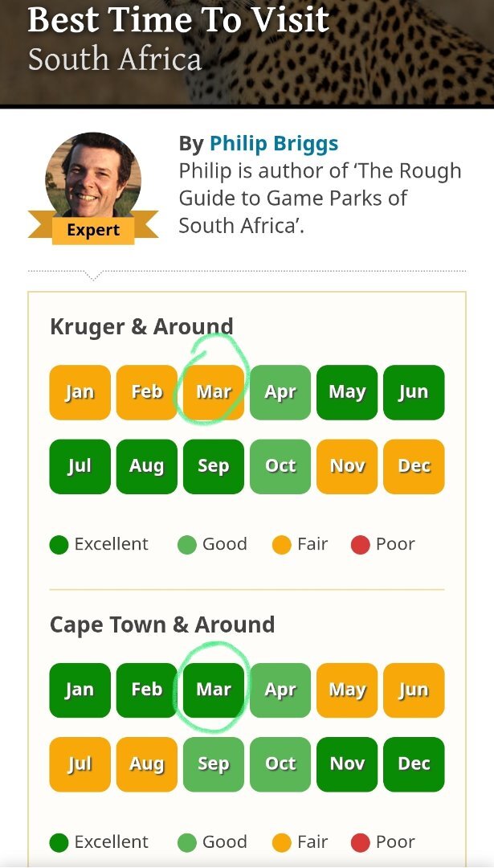Pick Jun in the Kruger calendar
Viewport: 494px width, 868px height.
414,392
